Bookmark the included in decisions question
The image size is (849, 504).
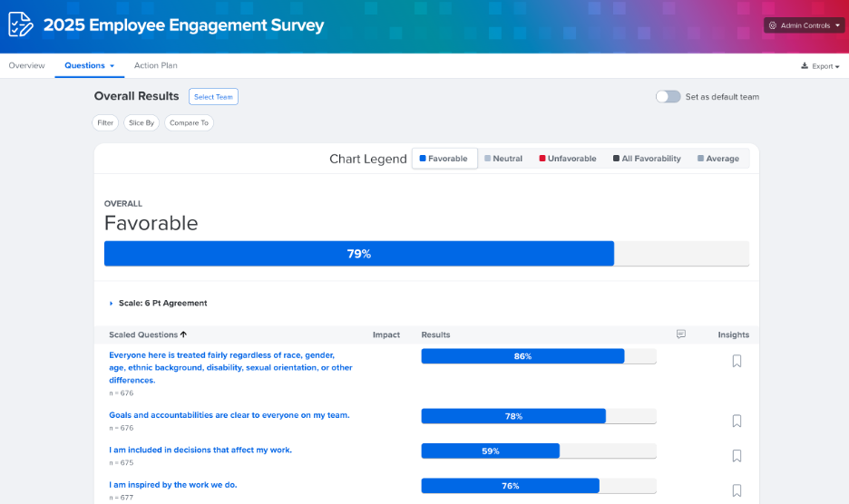(x=737, y=456)
